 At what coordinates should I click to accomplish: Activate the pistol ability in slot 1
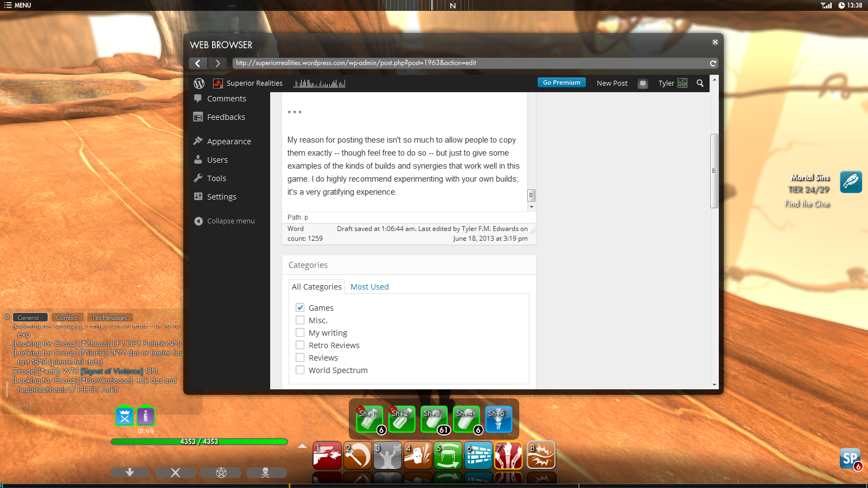(x=327, y=455)
